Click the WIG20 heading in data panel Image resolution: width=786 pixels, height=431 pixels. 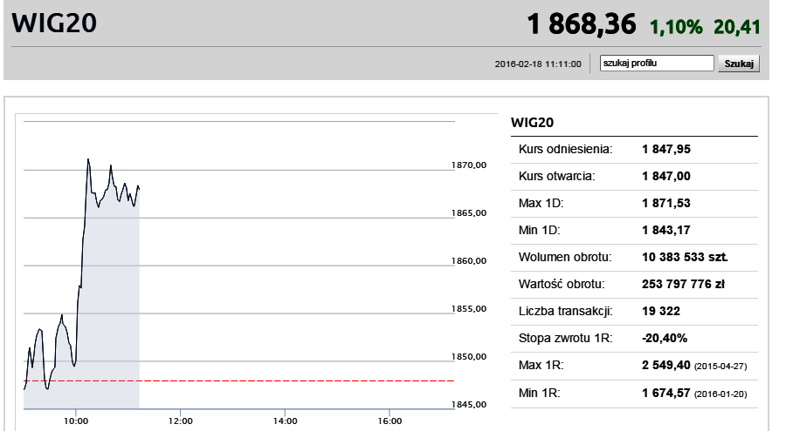click(x=532, y=123)
